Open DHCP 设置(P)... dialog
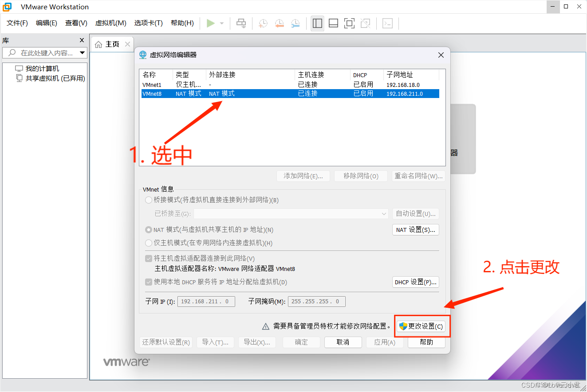This screenshot has height=392, width=587. point(416,282)
